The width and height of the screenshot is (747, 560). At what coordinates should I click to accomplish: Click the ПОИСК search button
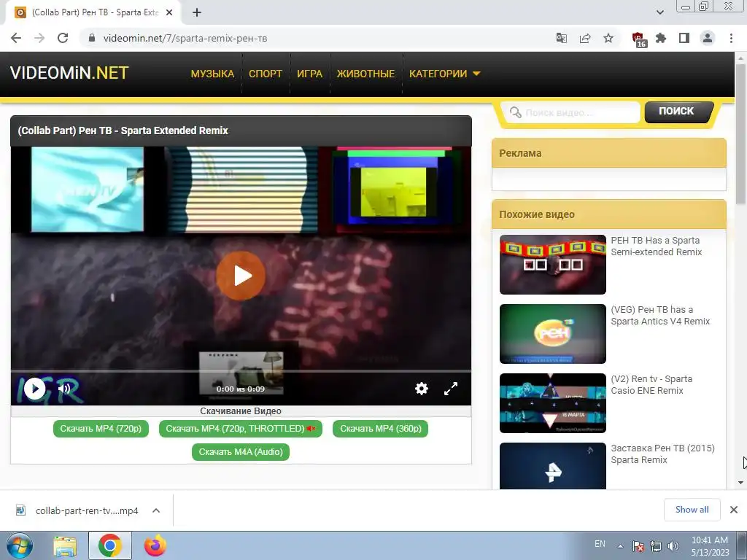pos(678,112)
